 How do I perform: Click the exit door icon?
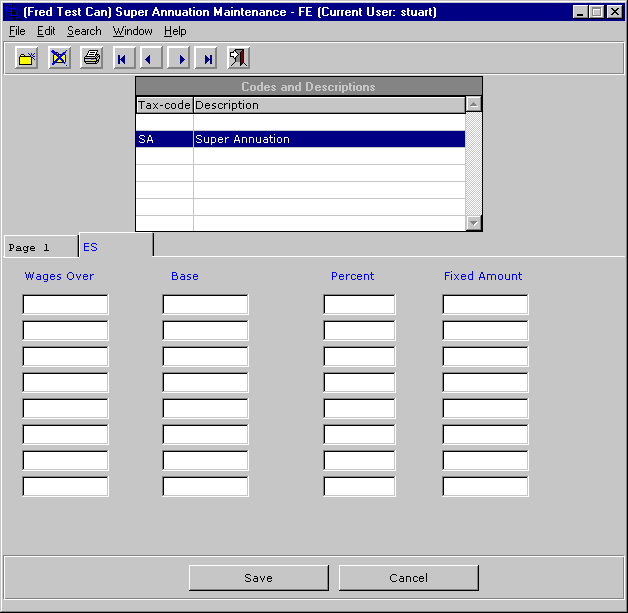(x=238, y=59)
